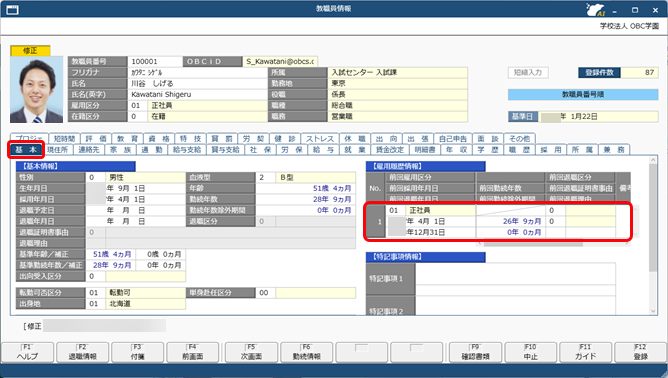Open the 採用 tab
668x378 pixels.
551,150
